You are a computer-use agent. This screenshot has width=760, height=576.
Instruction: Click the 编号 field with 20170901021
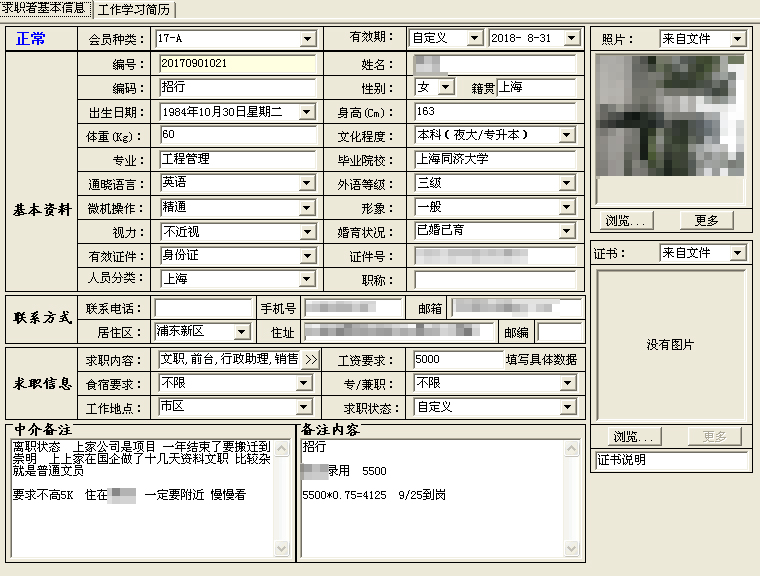tap(238, 64)
